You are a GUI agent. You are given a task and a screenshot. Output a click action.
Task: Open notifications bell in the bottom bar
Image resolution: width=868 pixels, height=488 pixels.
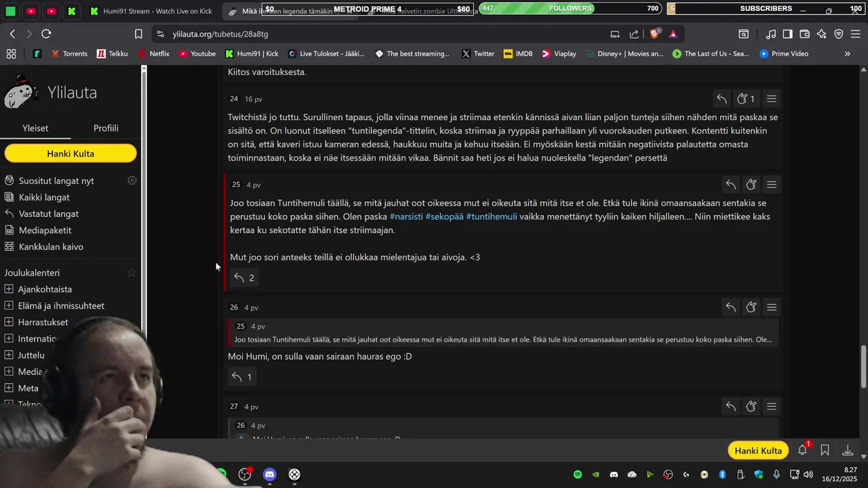point(803,450)
